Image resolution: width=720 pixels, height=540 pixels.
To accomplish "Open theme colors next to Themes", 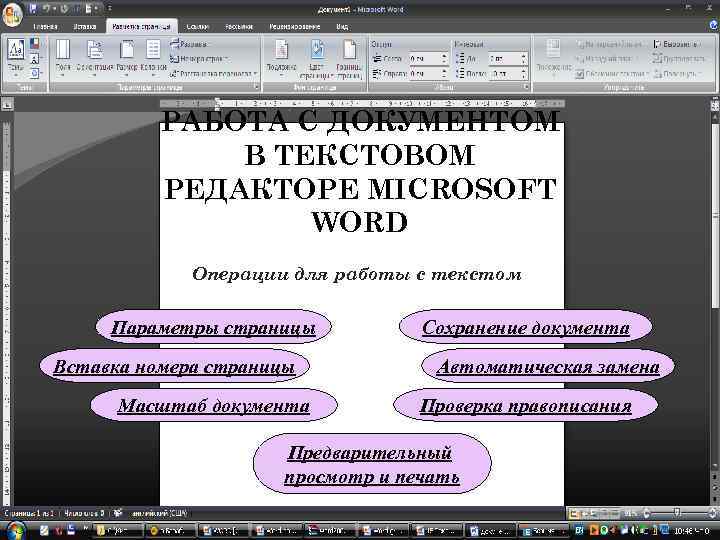I will [35, 44].
